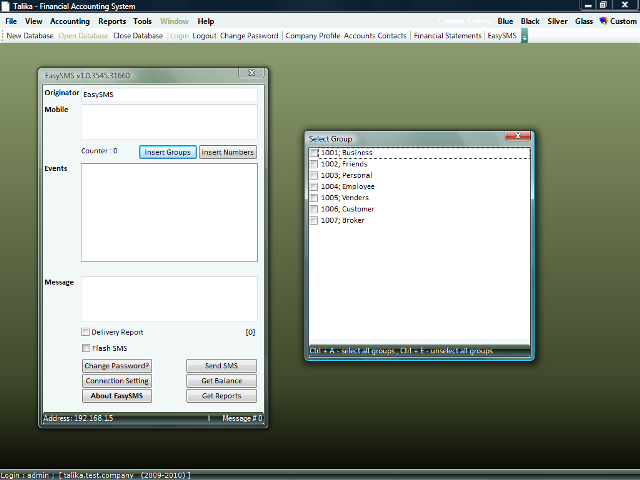Check the 1001; Business group checkbox
Viewport: 640px width, 480px height.
315,153
